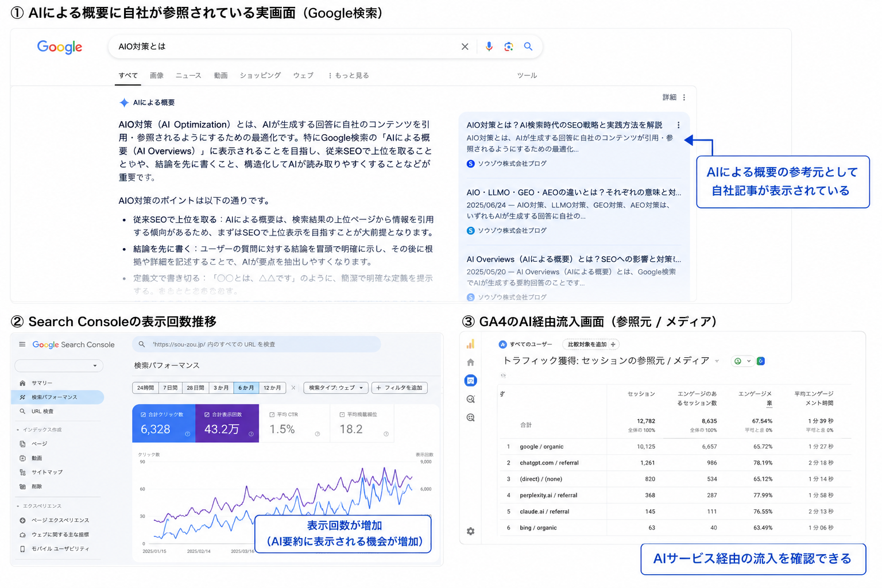Viewport: 882px width, 588px height.
Task: Open dropdown arrow next to GA4 report title
Action: point(717,361)
